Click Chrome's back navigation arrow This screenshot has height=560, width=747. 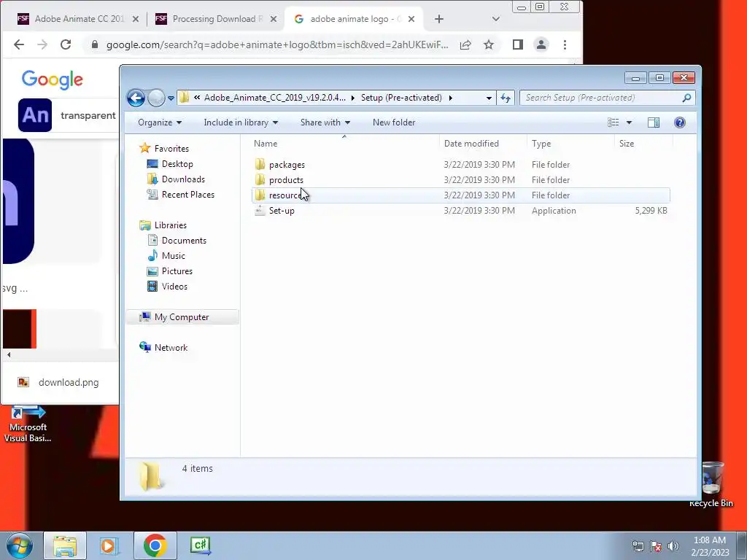pos(18,44)
